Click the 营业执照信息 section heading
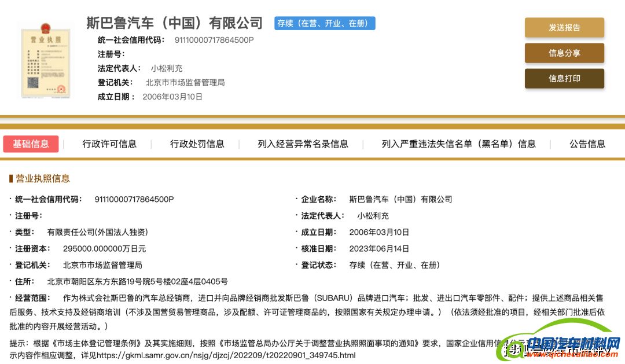Image resolution: width=625 pixels, height=364 pixels. coord(42,178)
